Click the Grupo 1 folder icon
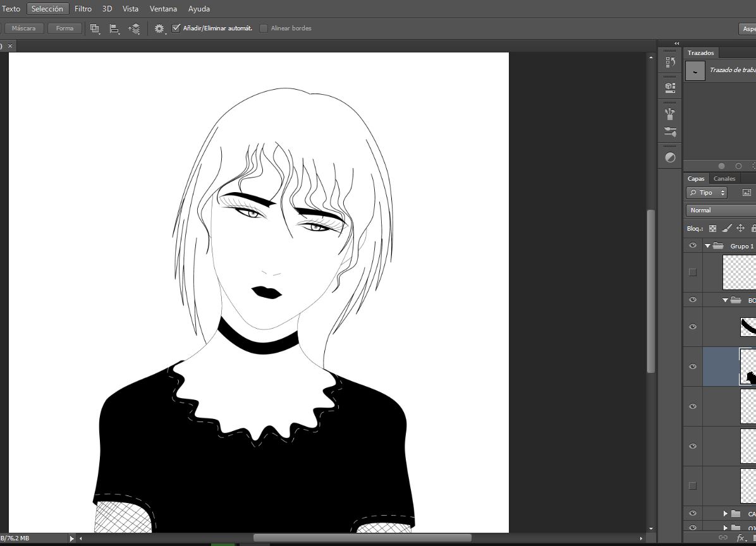This screenshot has width=756, height=546. 719,246
